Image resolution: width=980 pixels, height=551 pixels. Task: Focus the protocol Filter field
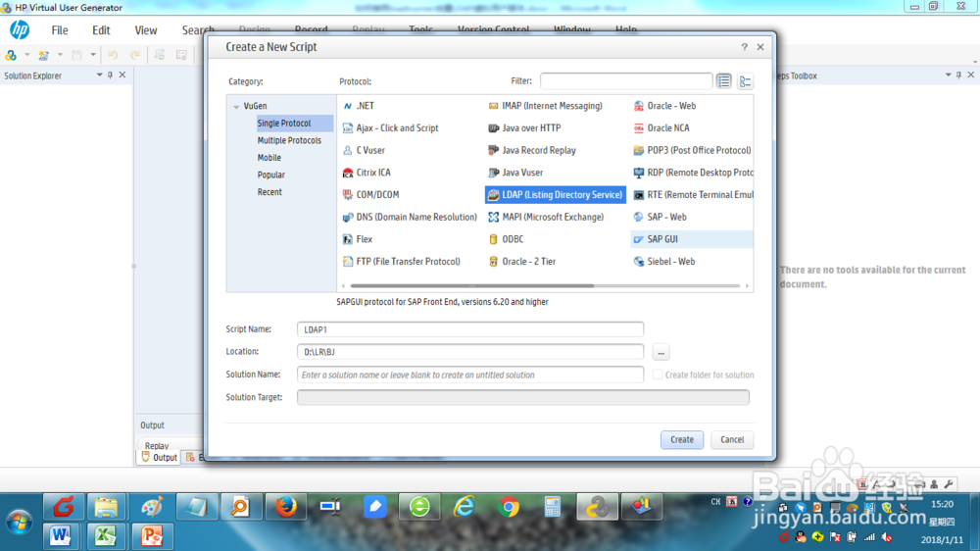pyautogui.click(x=625, y=81)
